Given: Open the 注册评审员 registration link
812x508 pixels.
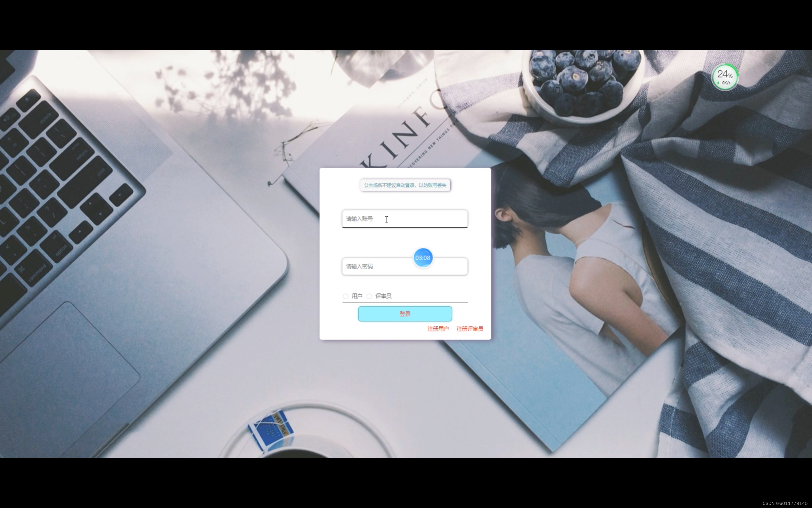Looking at the screenshot, I should 470,329.
